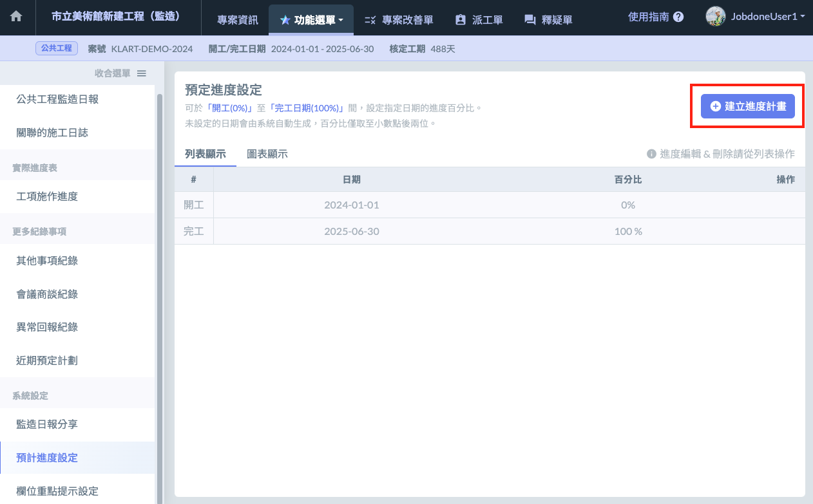Open the 專案改善單 tab
This screenshot has width=813, height=504.
click(x=399, y=20)
